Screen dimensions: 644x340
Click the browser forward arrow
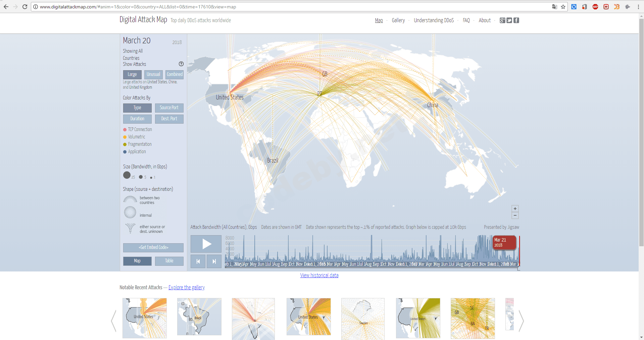click(x=15, y=7)
